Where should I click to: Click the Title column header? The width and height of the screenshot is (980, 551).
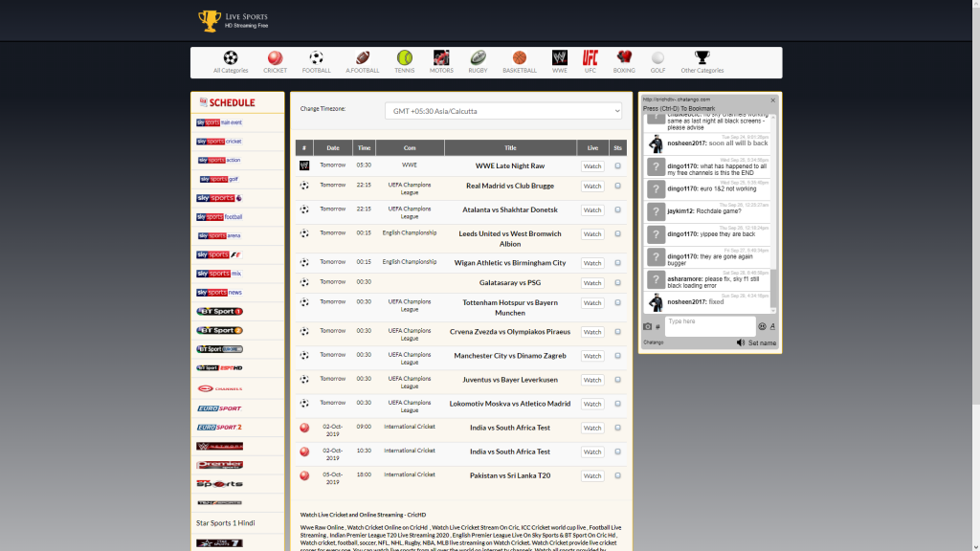tap(510, 148)
